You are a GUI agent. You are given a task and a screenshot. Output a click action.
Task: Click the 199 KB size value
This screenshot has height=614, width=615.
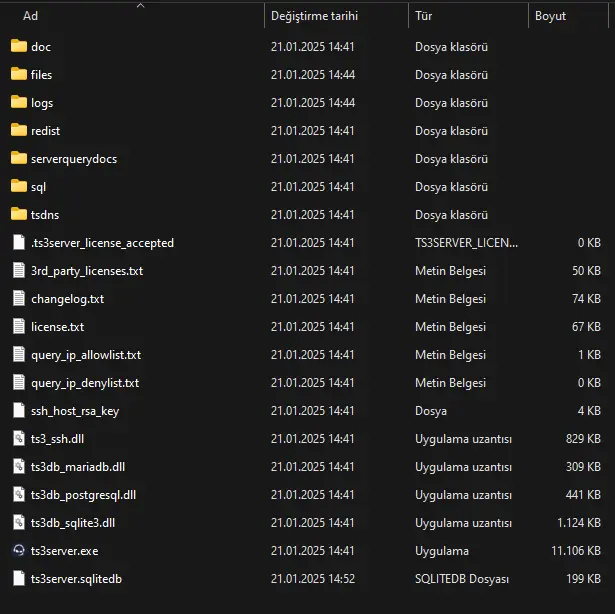(x=584, y=579)
